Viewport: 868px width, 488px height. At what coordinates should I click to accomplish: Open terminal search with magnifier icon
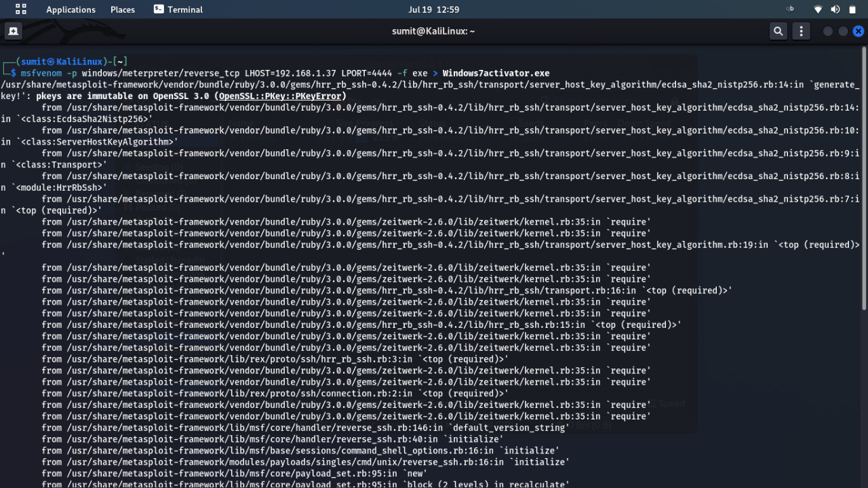(x=778, y=31)
